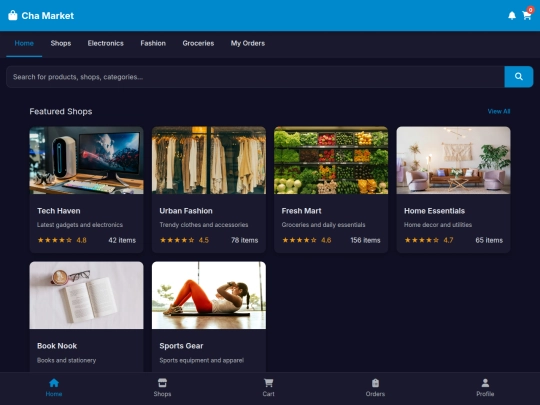Click 'Groceries and daily essentials' description
Image resolution: width=540 pixels, height=405 pixels.
pyautogui.click(x=323, y=225)
